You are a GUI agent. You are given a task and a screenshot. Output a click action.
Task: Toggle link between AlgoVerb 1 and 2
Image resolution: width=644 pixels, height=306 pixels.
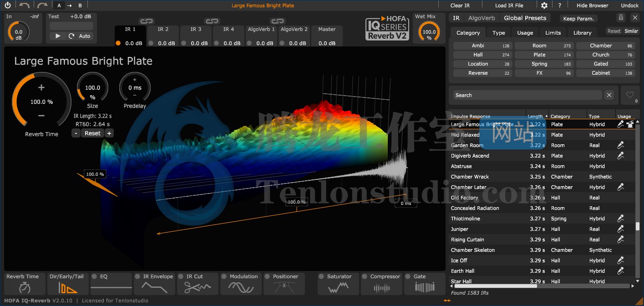point(278,21)
